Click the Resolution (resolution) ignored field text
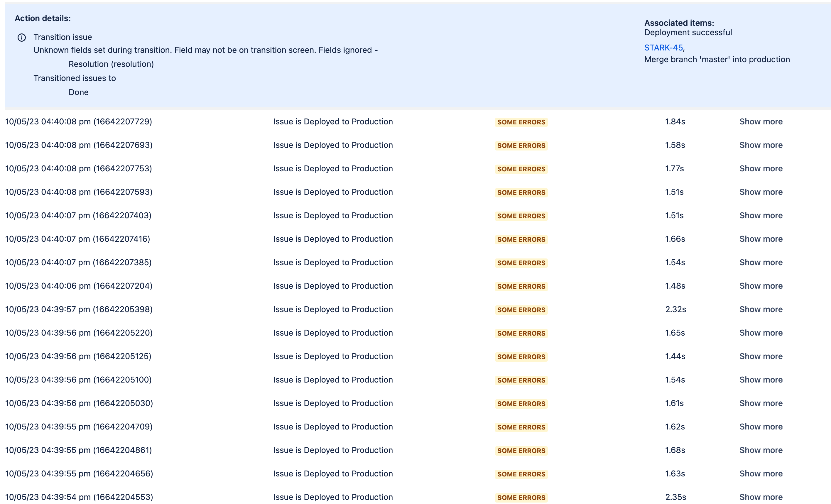This screenshot has height=504, width=831. tap(111, 64)
